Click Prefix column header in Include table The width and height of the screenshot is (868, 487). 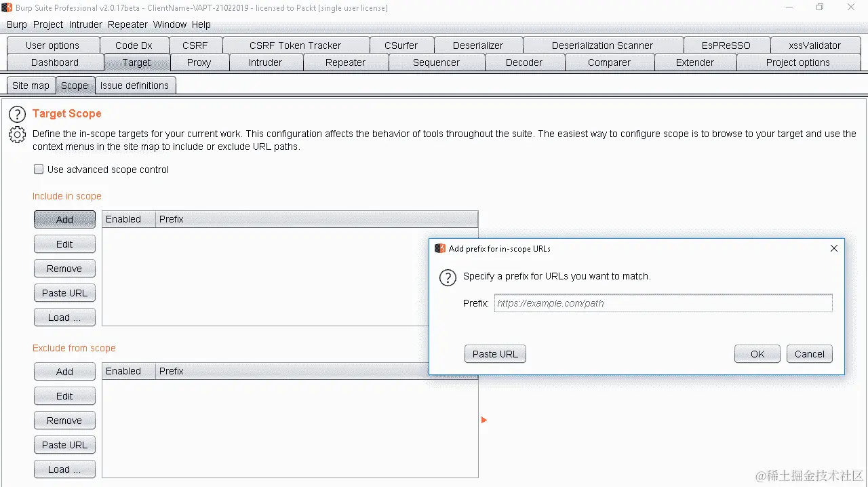click(x=317, y=219)
